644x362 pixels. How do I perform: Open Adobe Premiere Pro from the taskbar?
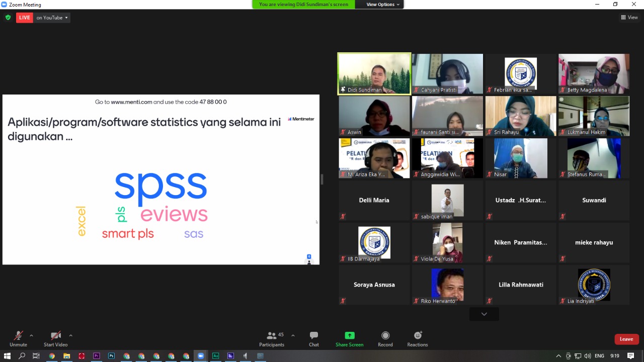(x=96, y=356)
